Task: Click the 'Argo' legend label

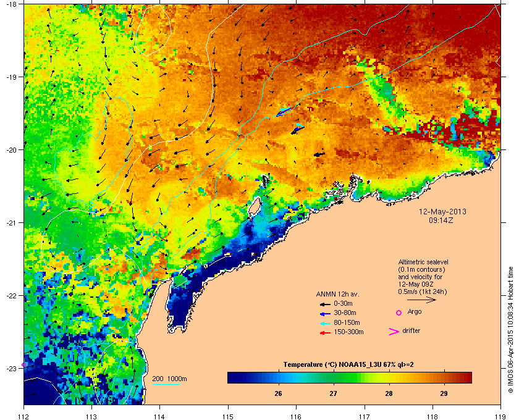Action: (415, 311)
